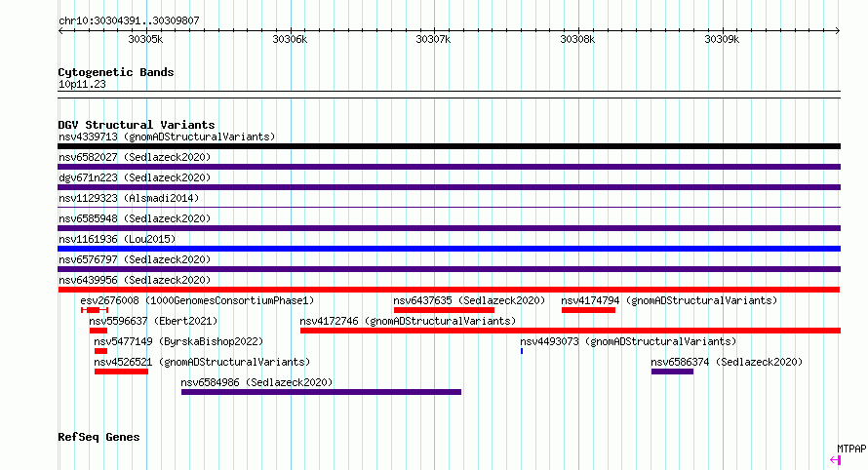This screenshot has width=868, height=470.
Task: Click the 30306k ruler tick label
Action: coord(290,39)
